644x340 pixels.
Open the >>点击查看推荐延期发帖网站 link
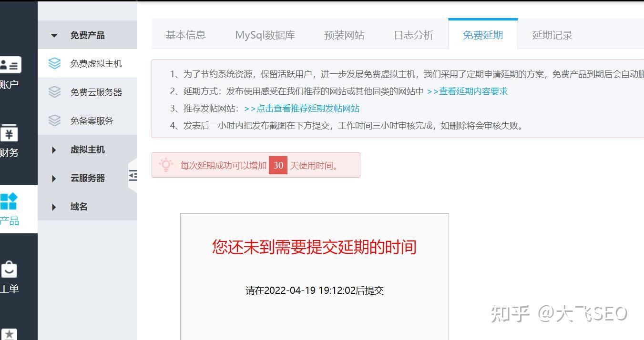(x=302, y=109)
